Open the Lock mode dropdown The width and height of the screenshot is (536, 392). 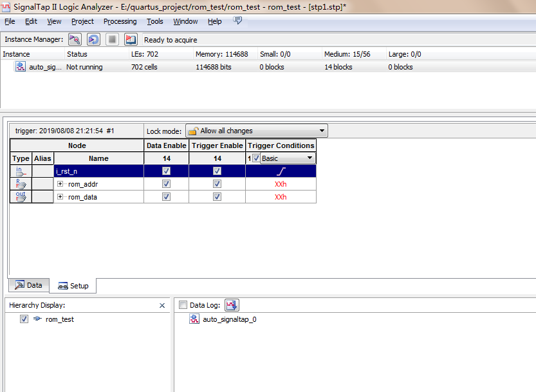(256, 131)
